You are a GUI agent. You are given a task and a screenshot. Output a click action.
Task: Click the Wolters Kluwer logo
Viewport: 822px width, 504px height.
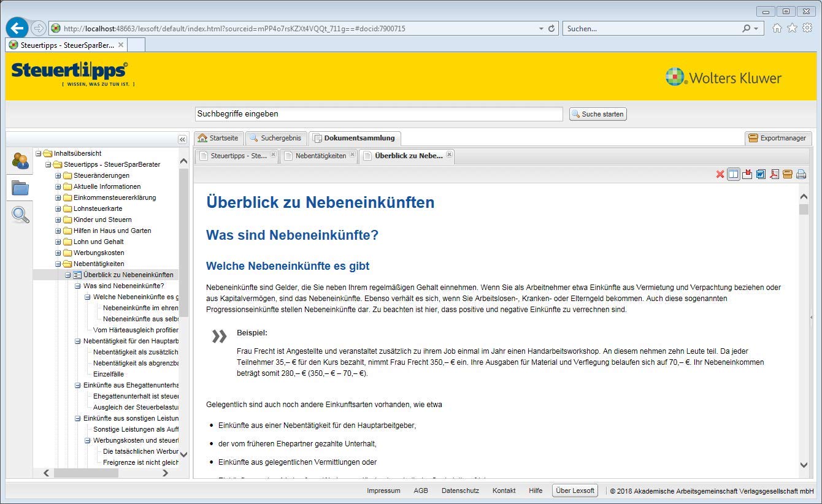point(724,77)
